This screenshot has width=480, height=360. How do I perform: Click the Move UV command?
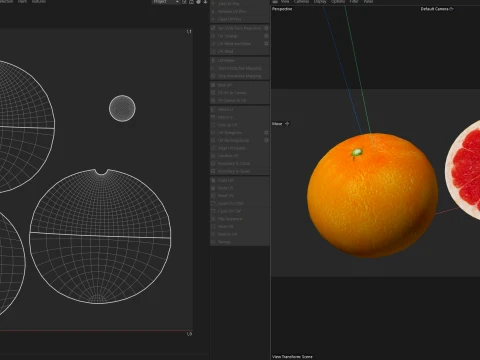pos(239,226)
